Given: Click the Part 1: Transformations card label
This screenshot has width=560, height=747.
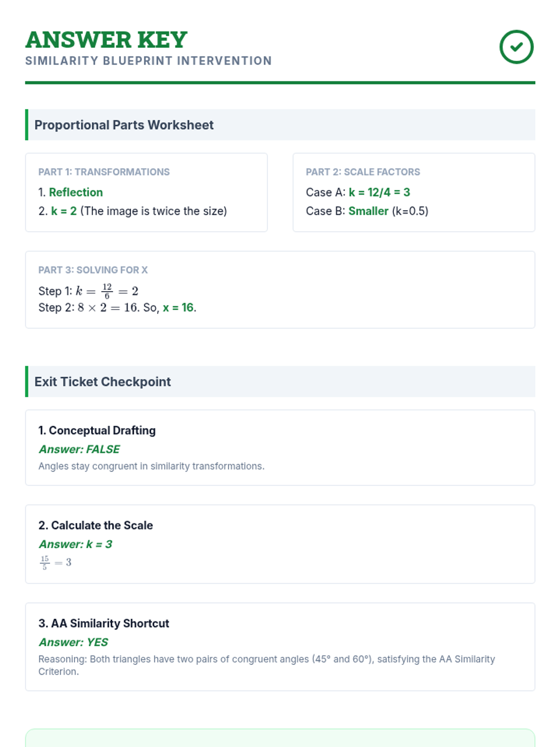Looking at the screenshot, I should (104, 172).
